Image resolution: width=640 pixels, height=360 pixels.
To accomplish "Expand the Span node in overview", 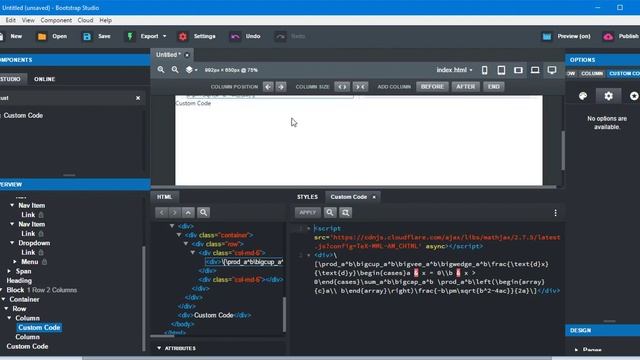I will click(x=9, y=271).
